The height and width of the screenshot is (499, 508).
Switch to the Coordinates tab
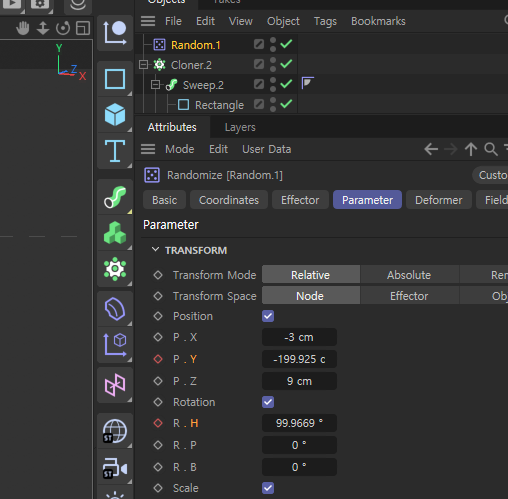coord(229,200)
